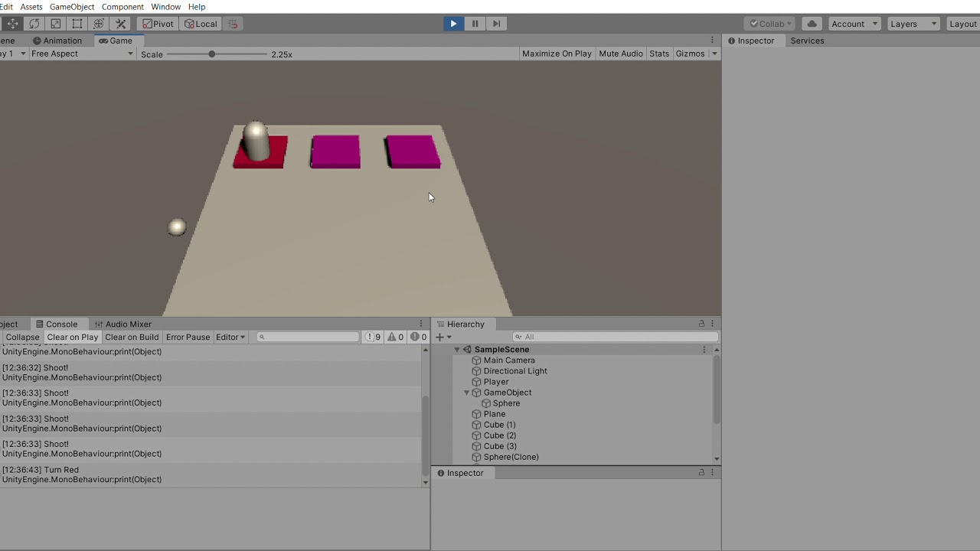Open the Window menu
The height and width of the screenshot is (551, 980).
[x=165, y=7]
